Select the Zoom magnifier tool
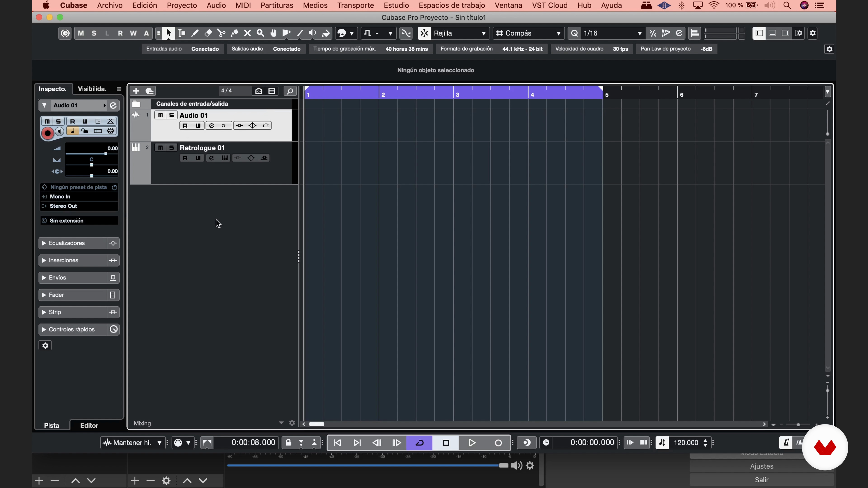The image size is (868, 488). (260, 33)
